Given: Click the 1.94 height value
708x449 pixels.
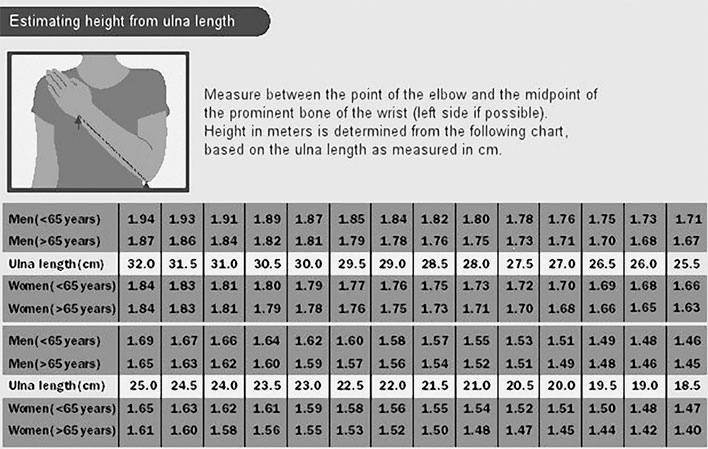Looking at the screenshot, I should point(140,218).
